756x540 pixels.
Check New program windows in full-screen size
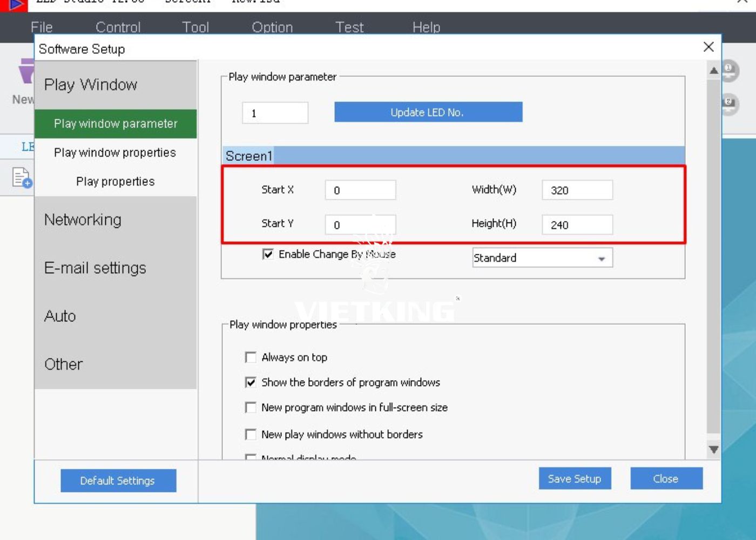click(251, 407)
